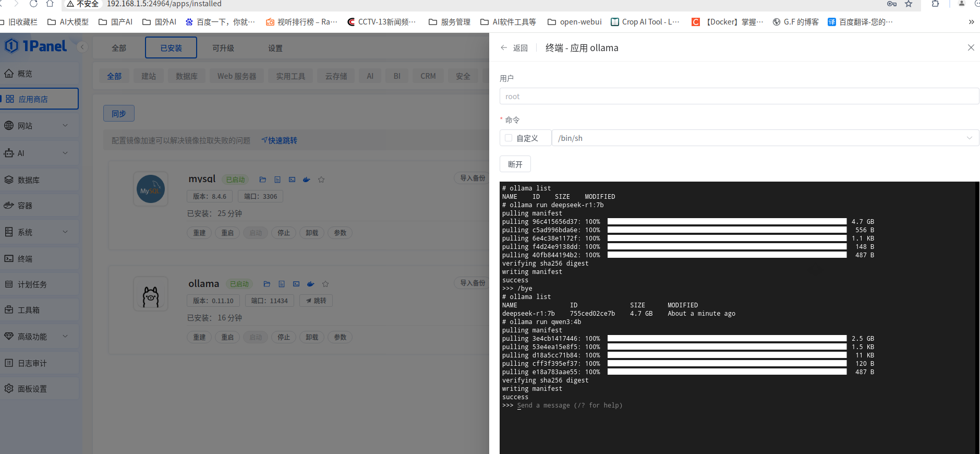The height and width of the screenshot is (454, 980).
Task: Open the 终端 sidebar item
Action: (x=40, y=259)
